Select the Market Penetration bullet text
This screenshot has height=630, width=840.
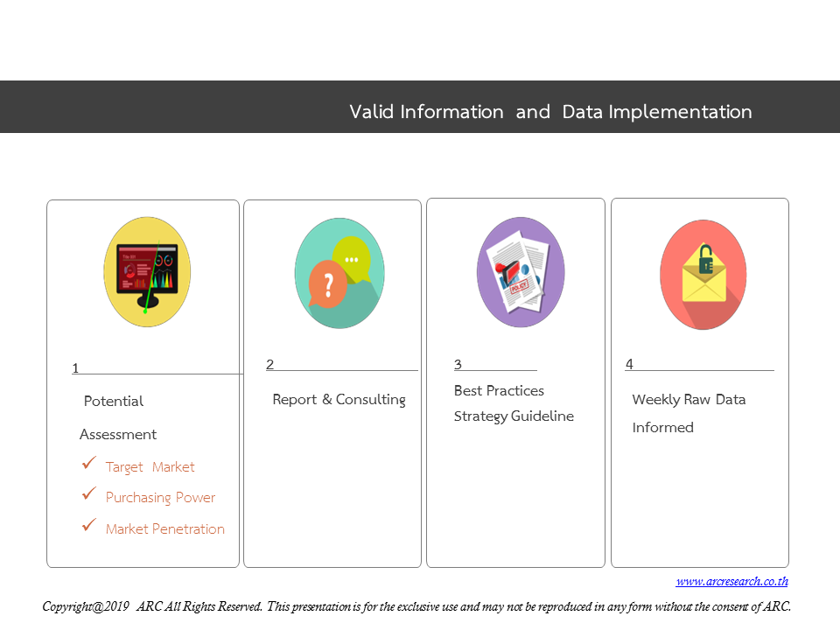click(165, 529)
